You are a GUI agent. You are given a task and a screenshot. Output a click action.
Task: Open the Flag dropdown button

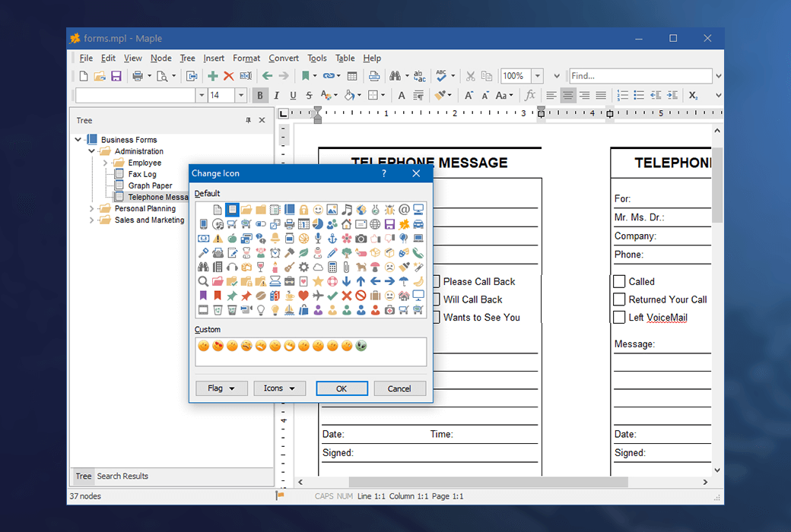pos(221,388)
